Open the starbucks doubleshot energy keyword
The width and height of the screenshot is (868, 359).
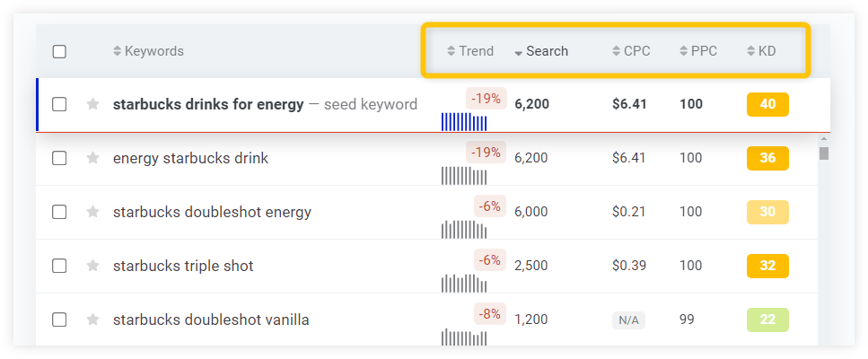(212, 212)
